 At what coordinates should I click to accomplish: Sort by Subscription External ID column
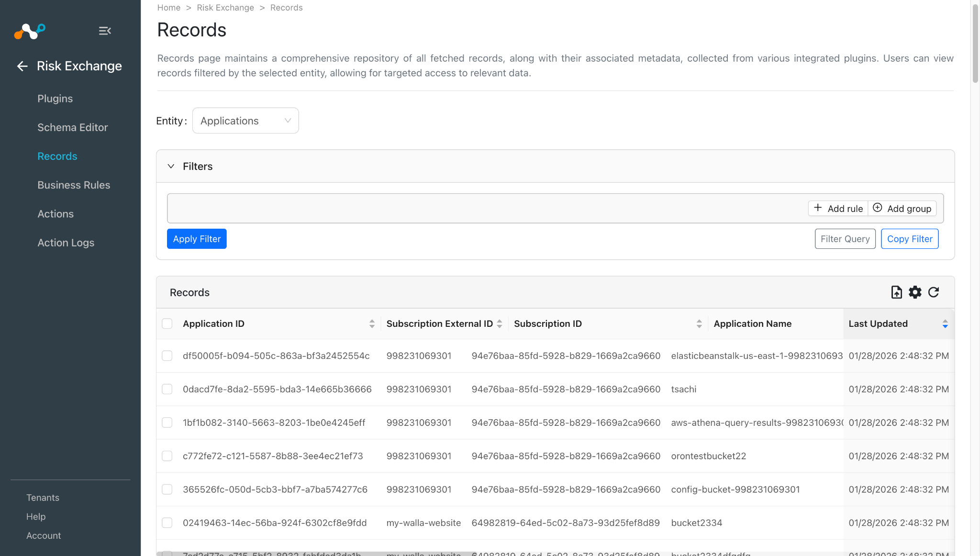(x=499, y=324)
